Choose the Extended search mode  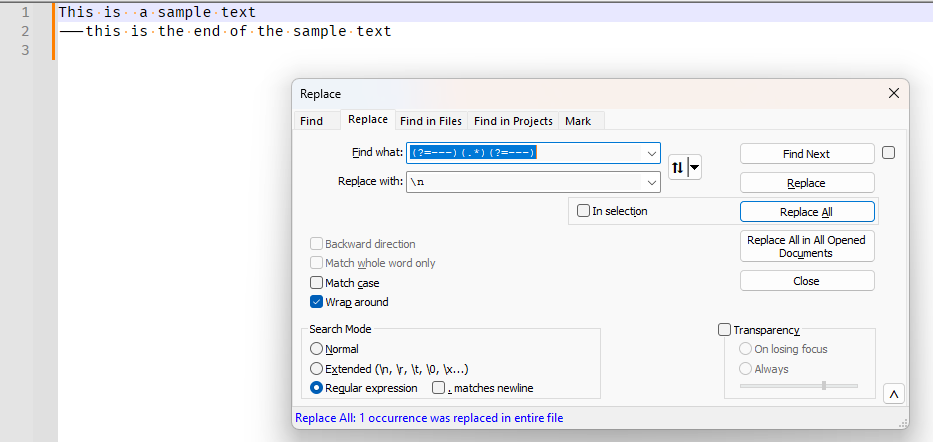(317, 369)
